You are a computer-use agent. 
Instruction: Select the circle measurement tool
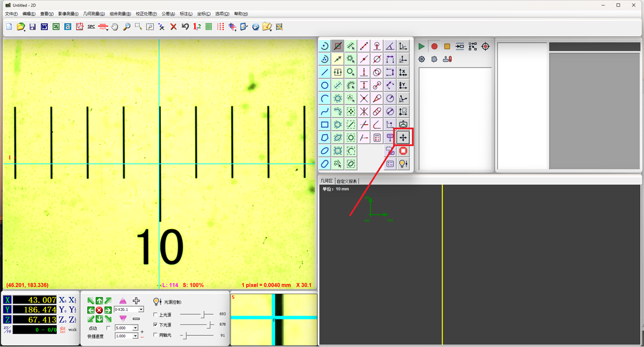325,86
